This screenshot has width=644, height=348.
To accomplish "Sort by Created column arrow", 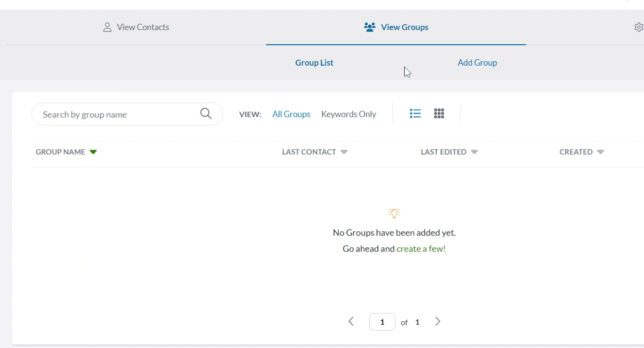I will pos(600,152).
